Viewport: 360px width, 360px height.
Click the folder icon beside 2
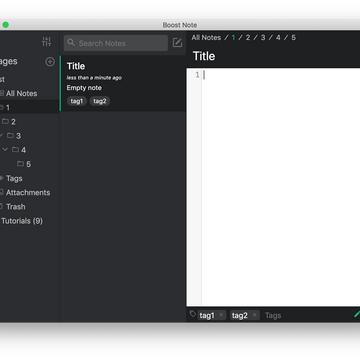(x=5, y=121)
